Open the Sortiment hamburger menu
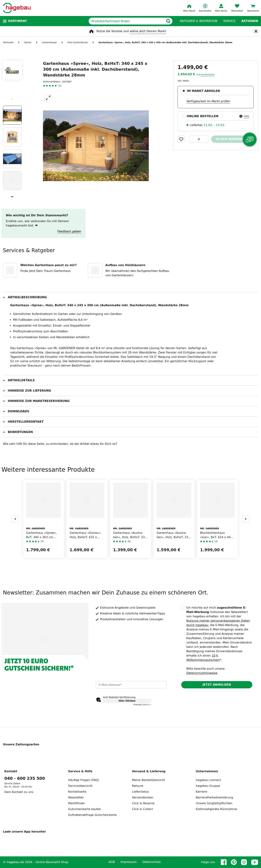 tap(15, 21)
